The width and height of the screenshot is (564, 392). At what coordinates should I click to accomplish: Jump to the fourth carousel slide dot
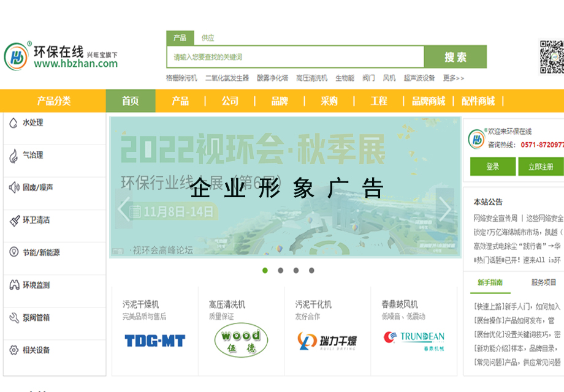(311, 270)
